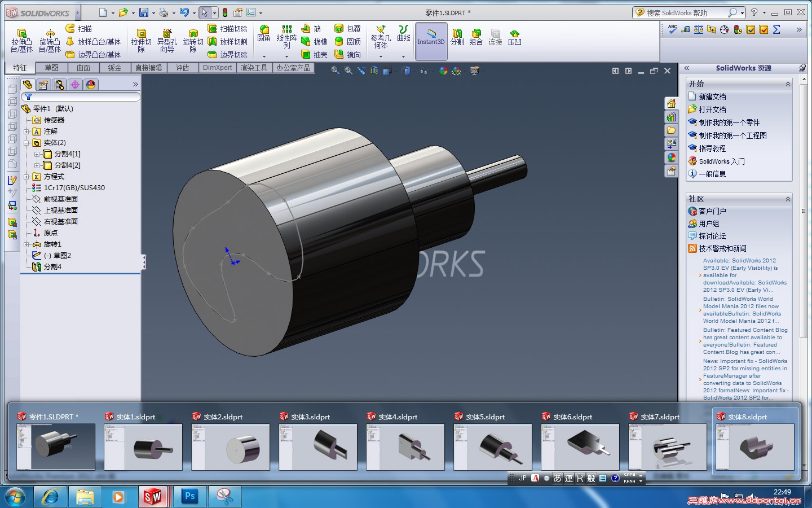
Task: Click the feature tree filter field
Action: [x=82, y=97]
